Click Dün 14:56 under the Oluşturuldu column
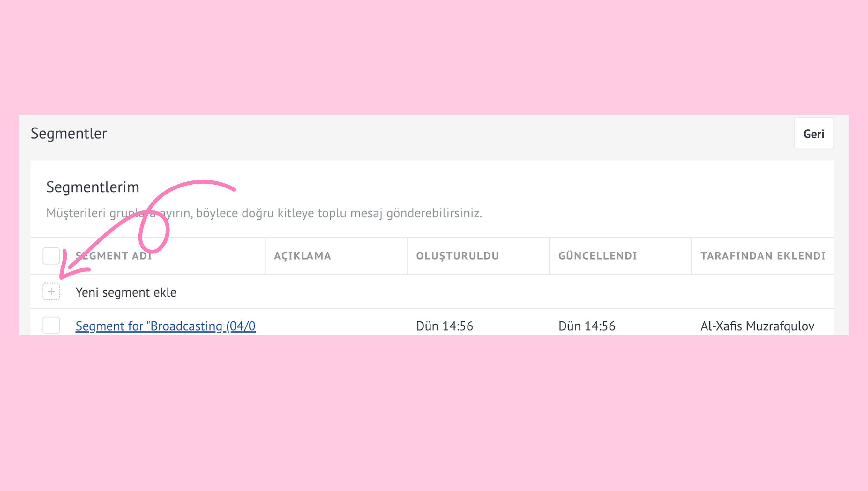 coord(445,326)
